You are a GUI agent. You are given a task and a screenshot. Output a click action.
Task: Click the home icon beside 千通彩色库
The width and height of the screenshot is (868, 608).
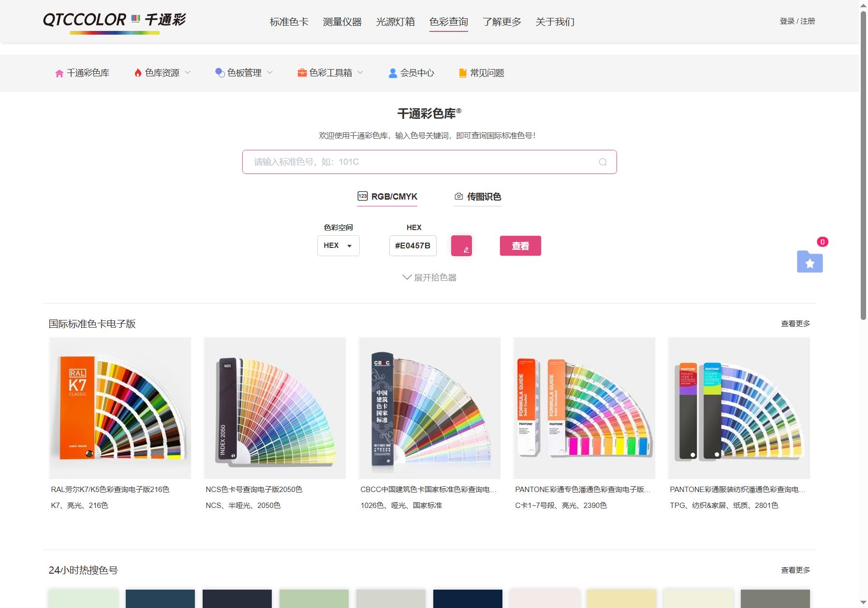59,73
